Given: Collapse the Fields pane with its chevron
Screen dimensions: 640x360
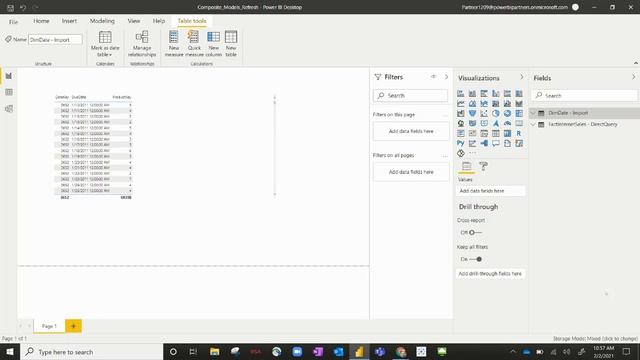Looking at the screenshot, I should pyautogui.click(x=633, y=77).
